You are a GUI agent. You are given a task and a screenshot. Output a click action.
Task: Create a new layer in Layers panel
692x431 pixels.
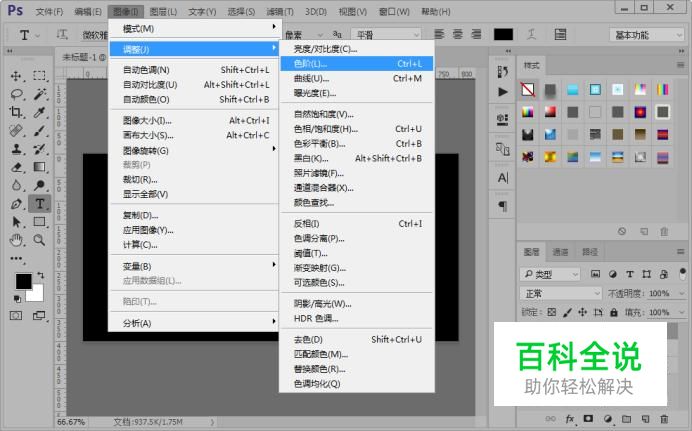[645, 419]
